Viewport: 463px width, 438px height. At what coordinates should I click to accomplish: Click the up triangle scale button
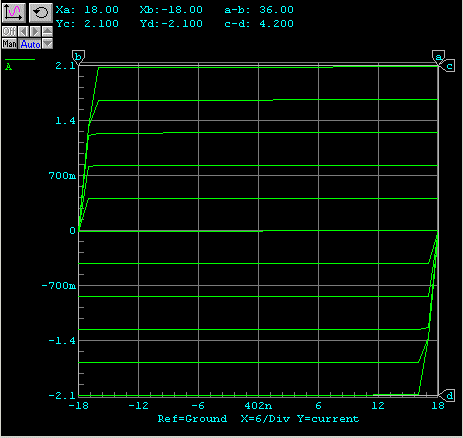pos(47,32)
